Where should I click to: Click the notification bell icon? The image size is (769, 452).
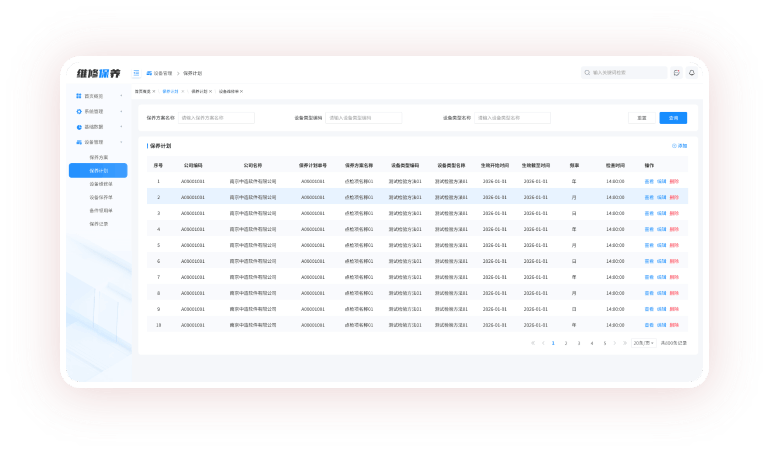(x=691, y=73)
